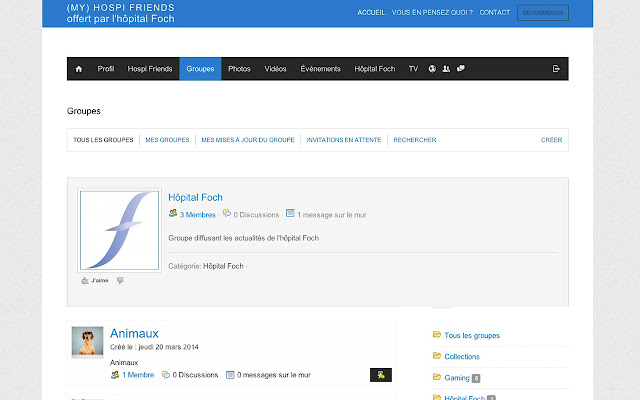
Task: Click folder icon next to Collections
Action: [437, 356]
